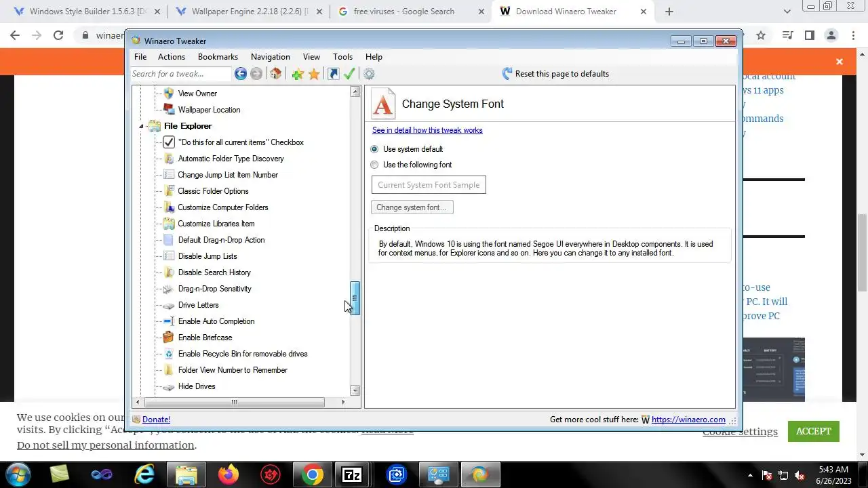Image resolution: width=868 pixels, height=488 pixels.
Task: Open the Bookmarks menu
Action: coord(218,57)
